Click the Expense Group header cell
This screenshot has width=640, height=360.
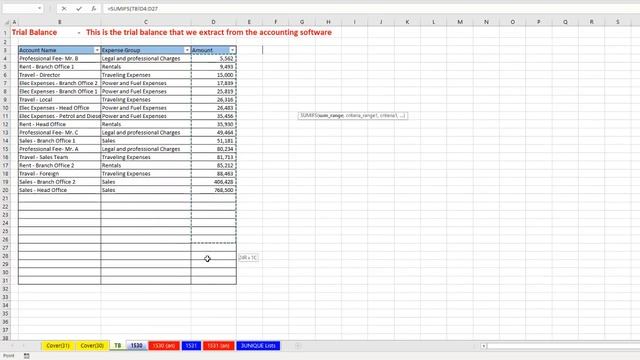tap(146, 50)
